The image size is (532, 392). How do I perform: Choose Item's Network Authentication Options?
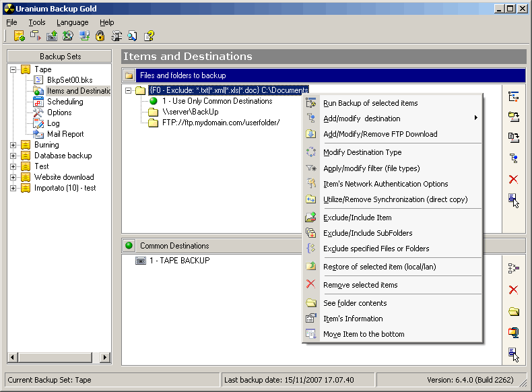click(393, 184)
